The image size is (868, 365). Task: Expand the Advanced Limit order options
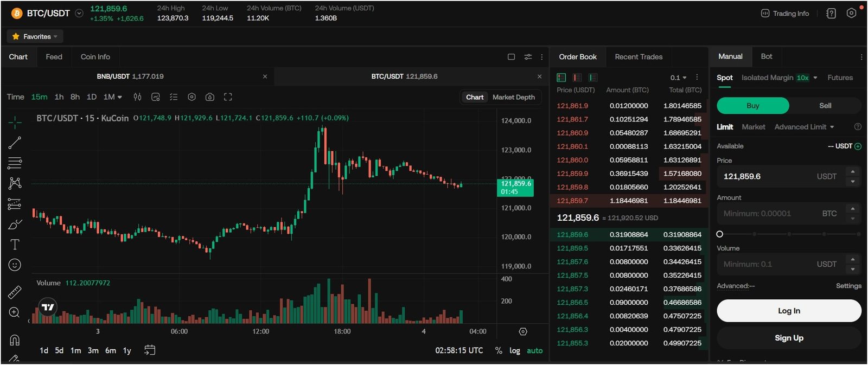click(804, 127)
